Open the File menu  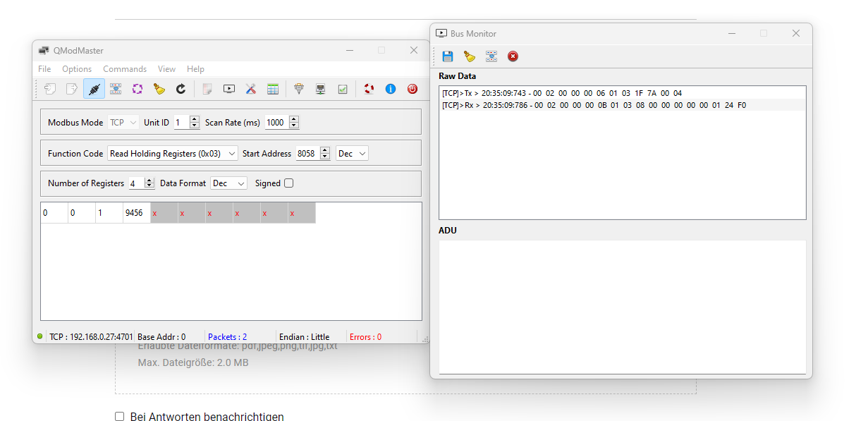[44, 69]
